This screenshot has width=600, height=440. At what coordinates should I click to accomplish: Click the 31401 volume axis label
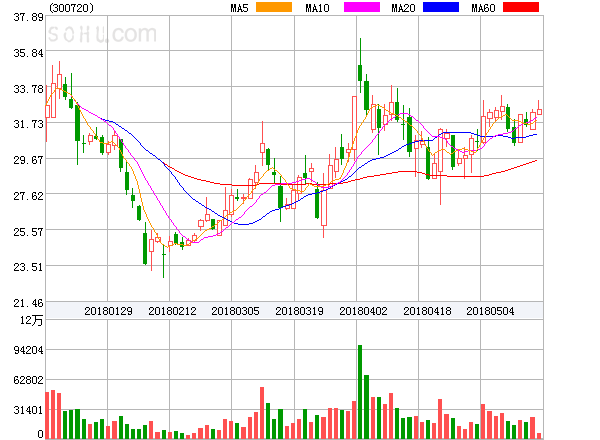(x=28, y=410)
